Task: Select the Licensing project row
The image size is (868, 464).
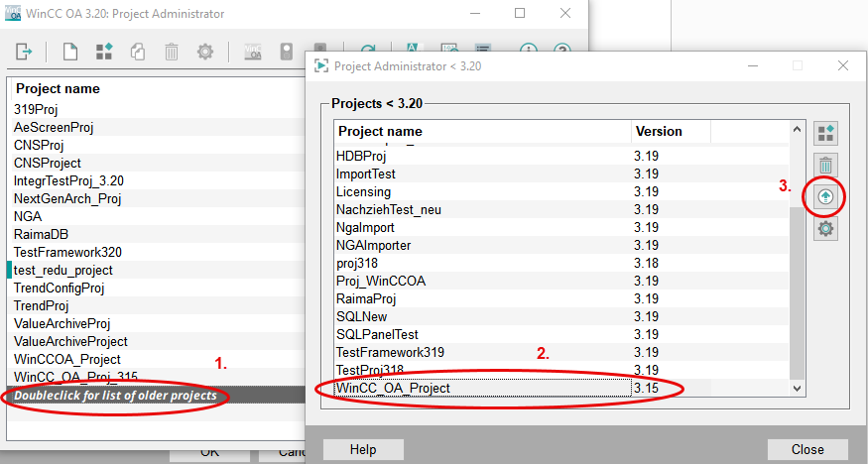Action: (x=561, y=192)
